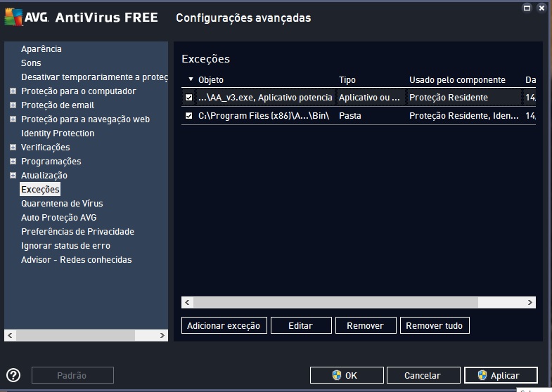The width and height of the screenshot is (552, 392).
Task: Click the help question mark icon
Action: pyautogui.click(x=13, y=375)
